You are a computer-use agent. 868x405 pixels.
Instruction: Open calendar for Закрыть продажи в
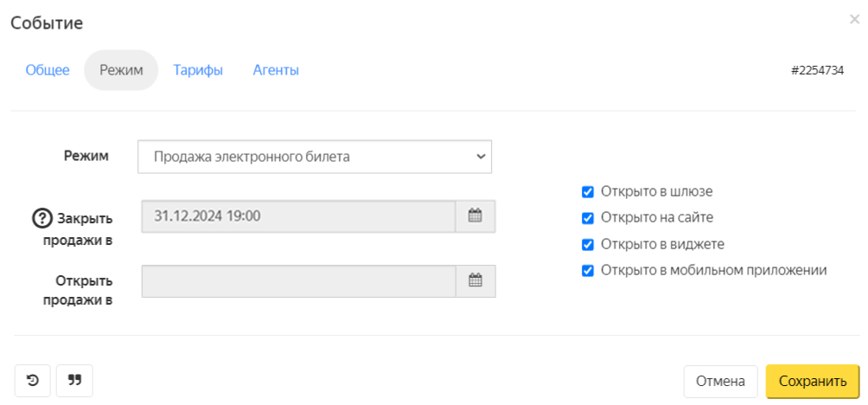[475, 216]
